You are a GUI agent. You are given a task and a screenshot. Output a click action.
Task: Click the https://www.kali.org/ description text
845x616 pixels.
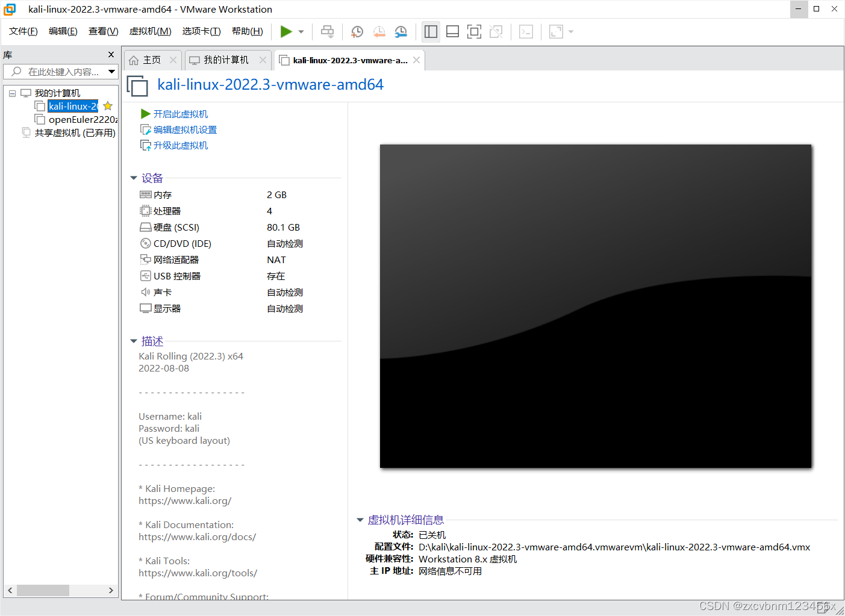tap(185, 501)
